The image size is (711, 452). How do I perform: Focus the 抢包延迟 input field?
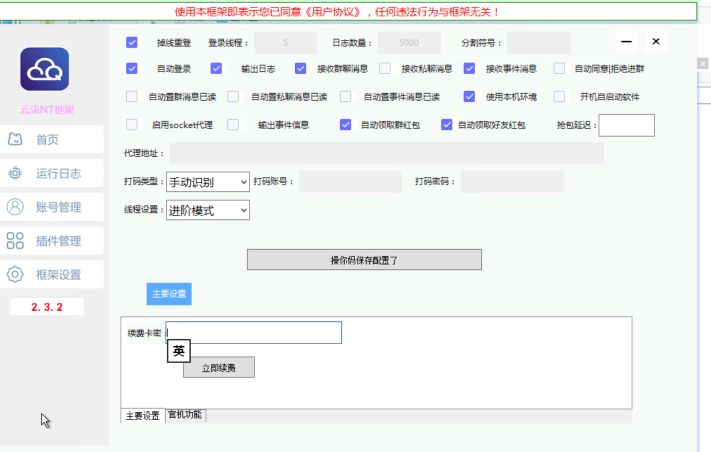[626, 125]
